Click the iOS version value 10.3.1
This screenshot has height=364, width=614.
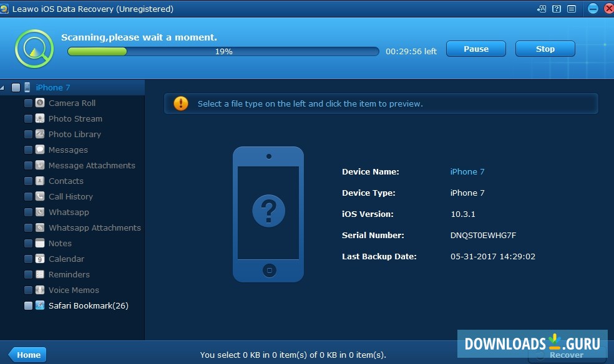pyautogui.click(x=463, y=214)
